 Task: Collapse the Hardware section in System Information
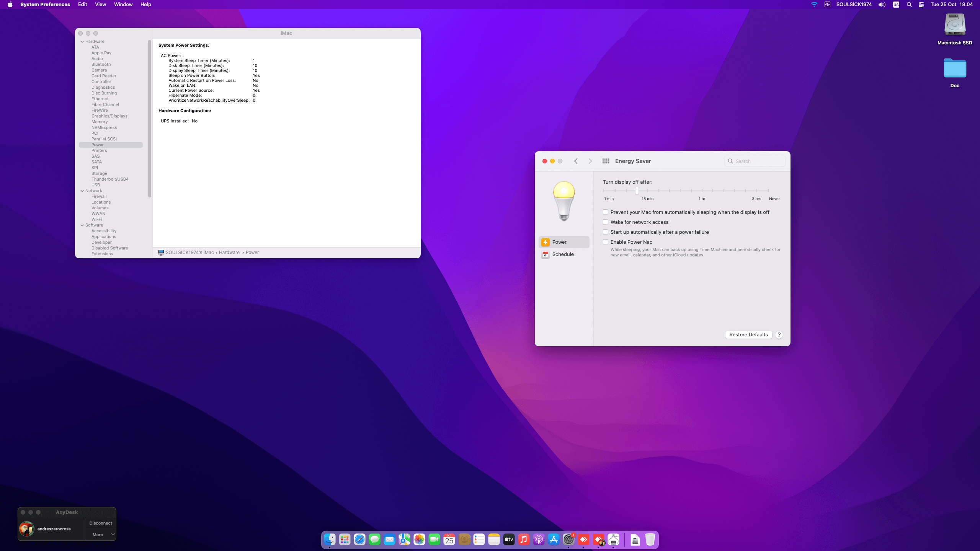82,41
